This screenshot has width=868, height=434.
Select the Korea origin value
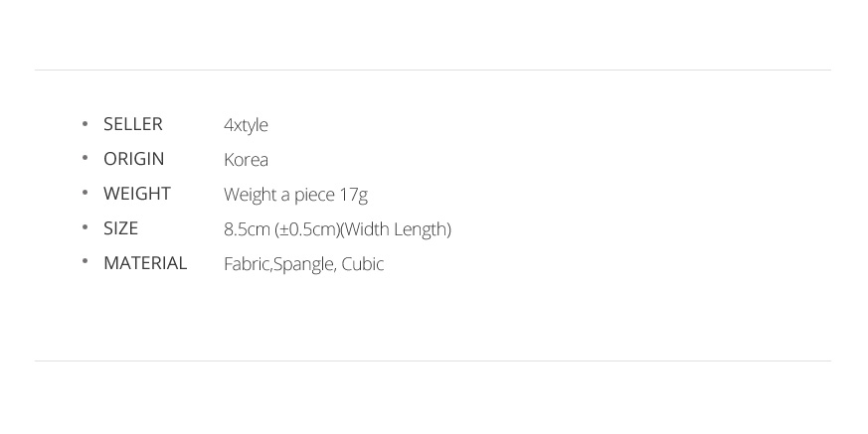(x=246, y=160)
